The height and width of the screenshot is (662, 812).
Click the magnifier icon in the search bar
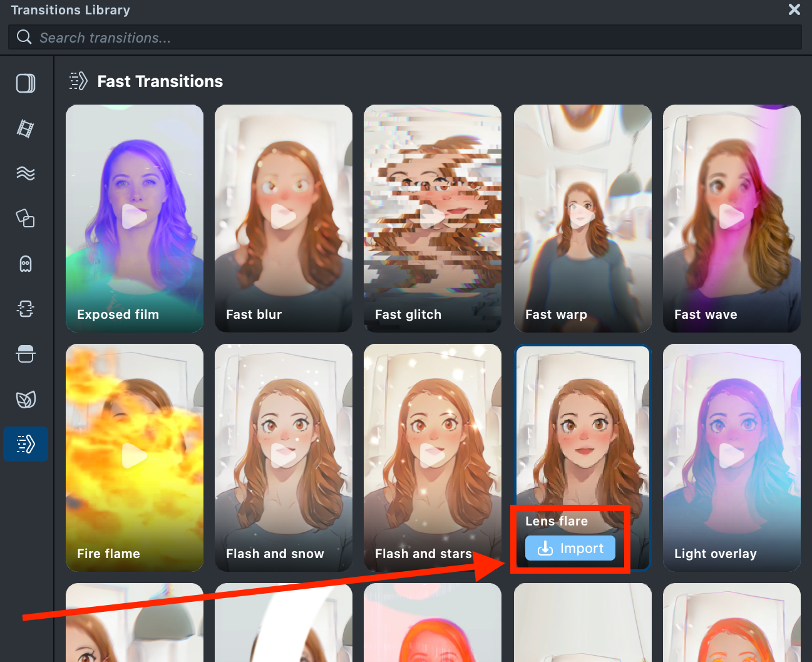(x=24, y=37)
